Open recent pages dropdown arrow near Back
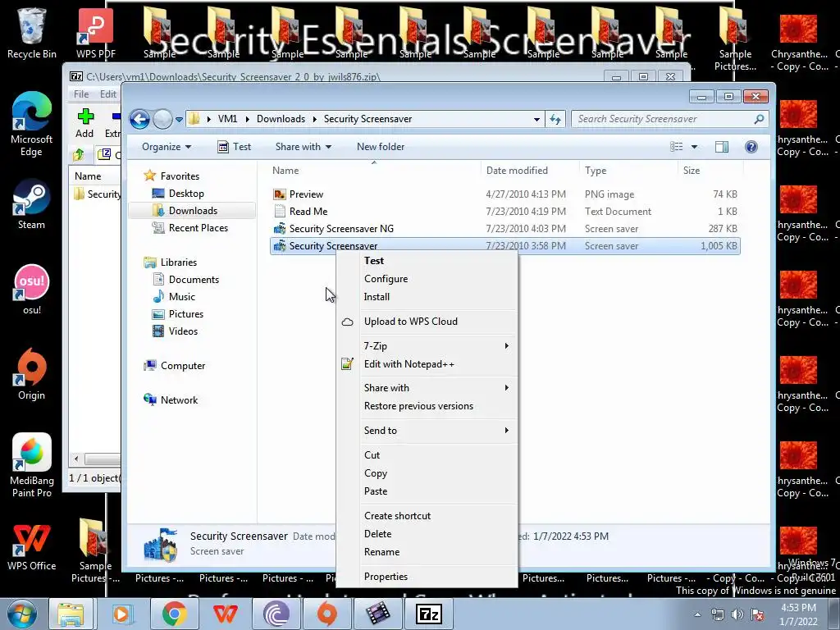 pos(179,119)
